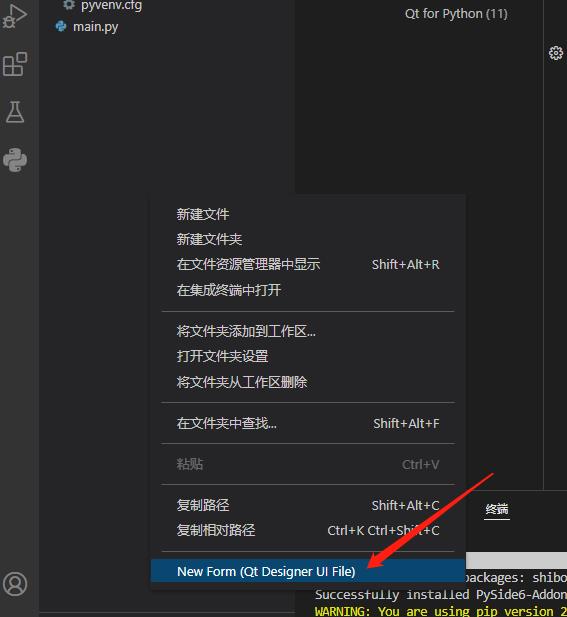Open the Run and Debug view
Viewport: 567px width, 617px height.
tap(15, 16)
